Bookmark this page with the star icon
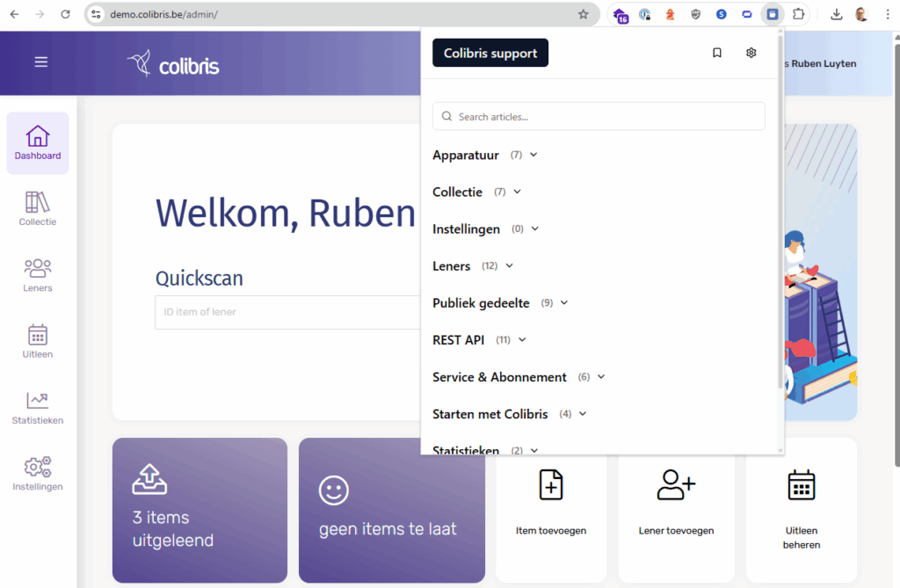Viewport: 900px width, 588px height. (584, 14)
